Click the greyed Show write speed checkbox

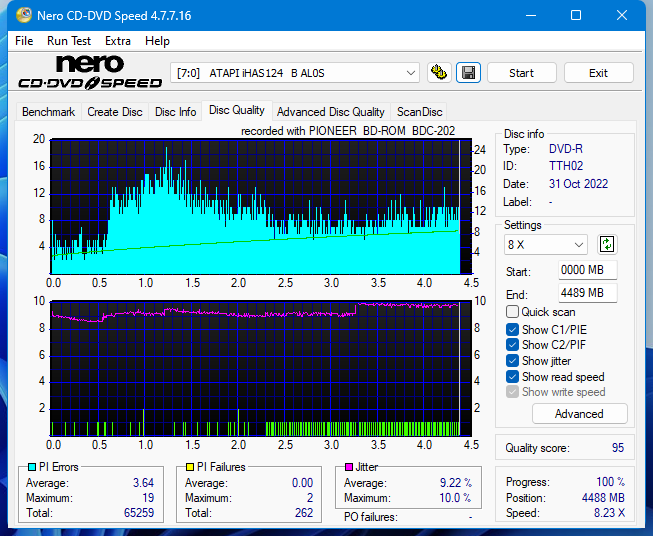pos(512,392)
